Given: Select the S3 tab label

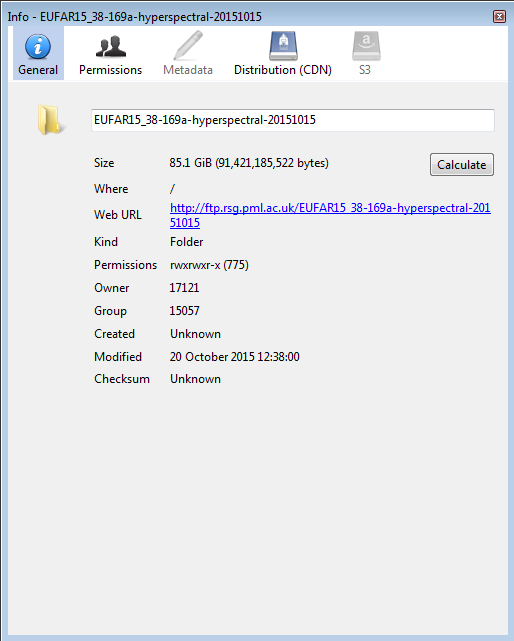Looking at the screenshot, I should [x=365, y=70].
